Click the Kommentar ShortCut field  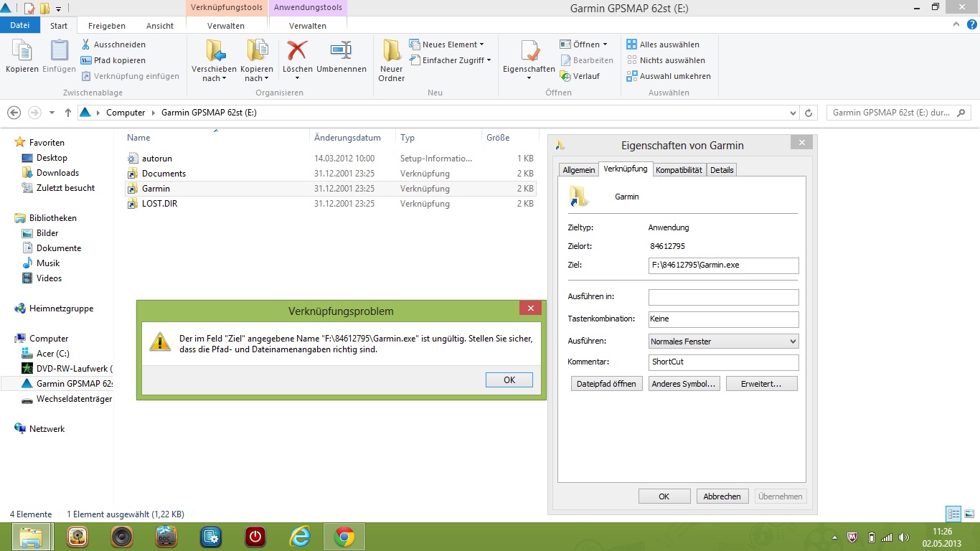coord(723,362)
